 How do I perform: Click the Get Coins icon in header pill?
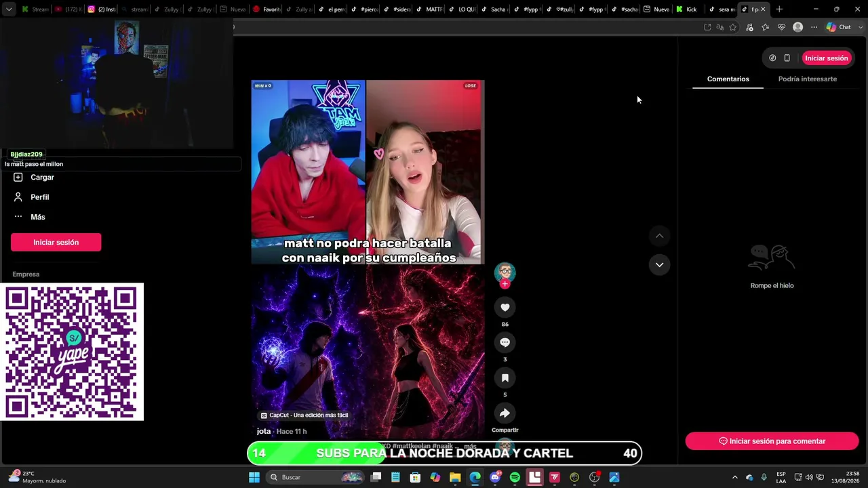click(x=772, y=58)
